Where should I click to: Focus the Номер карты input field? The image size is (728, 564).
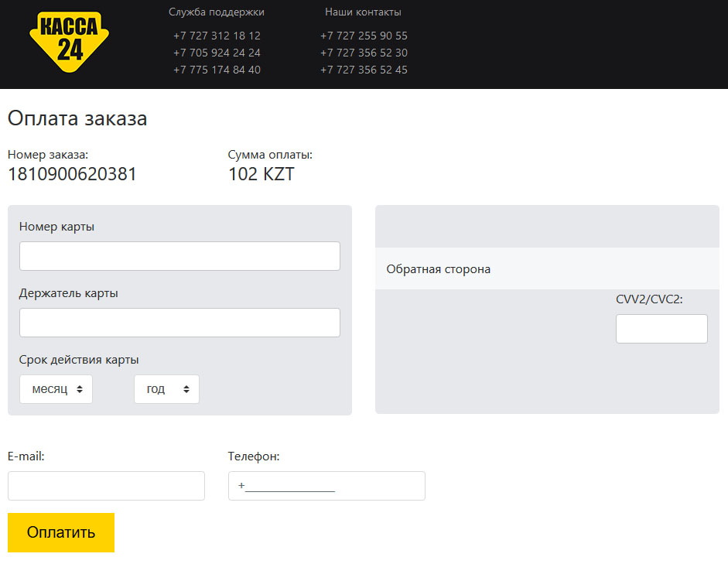pyautogui.click(x=179, y=256)
